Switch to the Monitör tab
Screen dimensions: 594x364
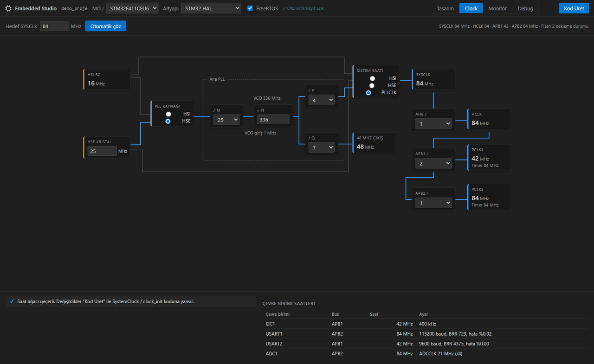click(x=497, y=8)
